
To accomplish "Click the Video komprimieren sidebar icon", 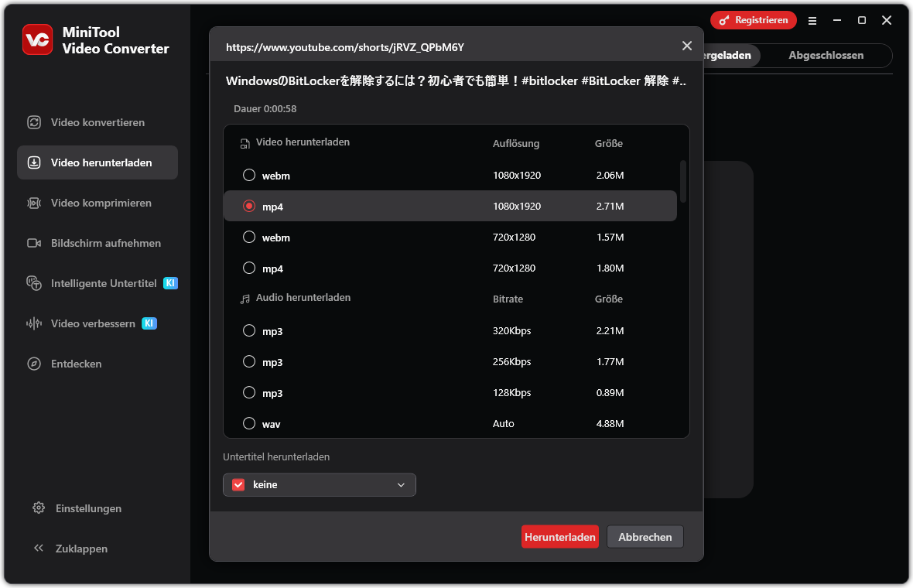I will click(34, 203).
